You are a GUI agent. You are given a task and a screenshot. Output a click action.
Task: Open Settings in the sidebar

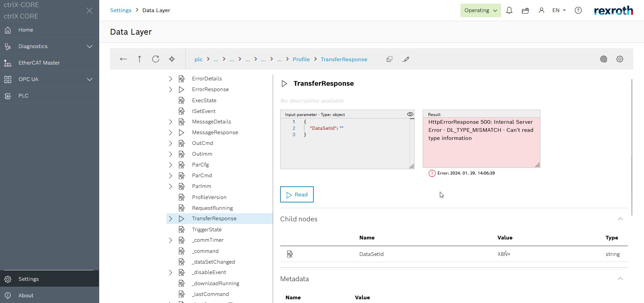click(49, 279)
